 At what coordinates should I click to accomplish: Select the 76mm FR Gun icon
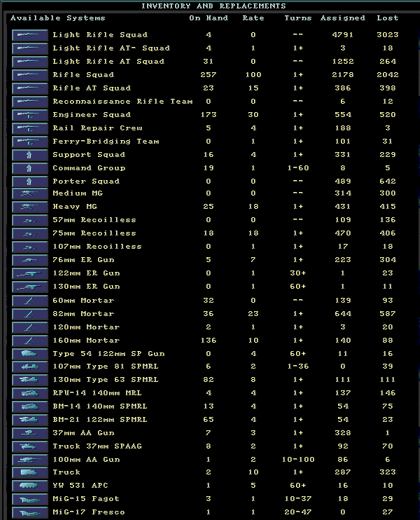(x=30, y=260)
